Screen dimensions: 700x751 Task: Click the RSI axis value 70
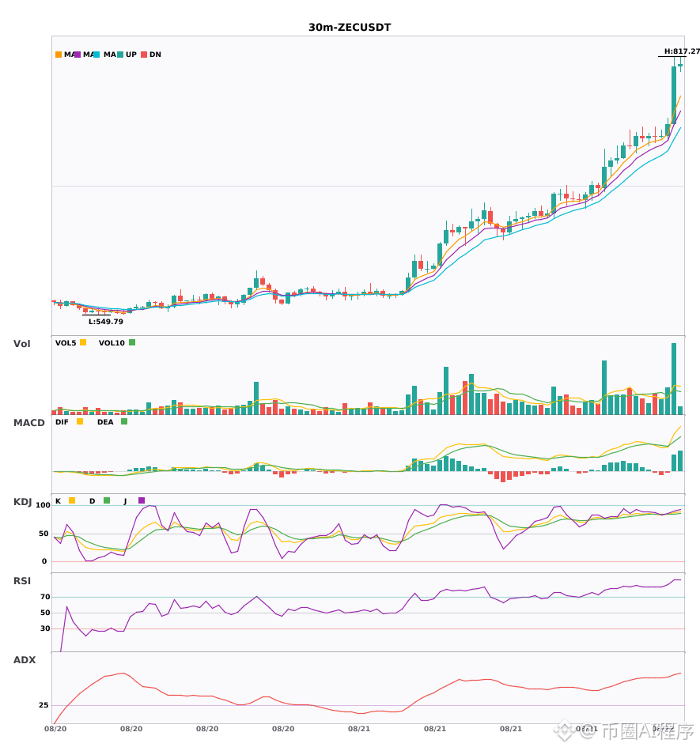coord(45,597)
